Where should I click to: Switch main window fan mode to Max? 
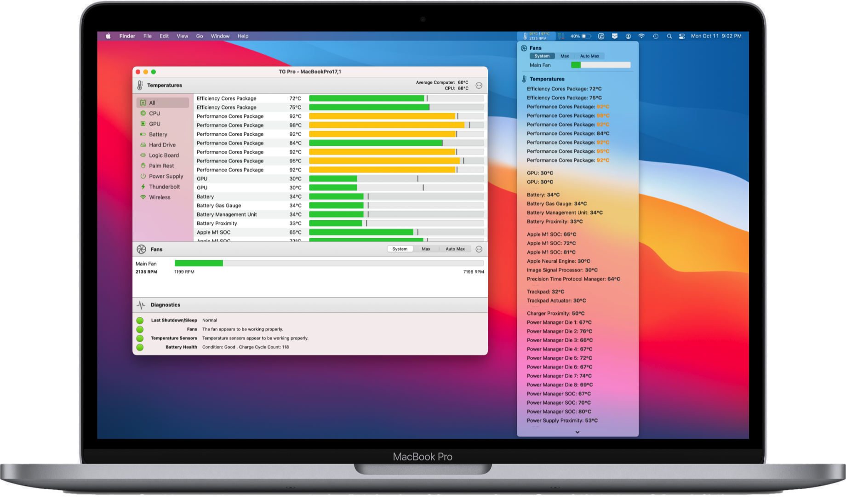[x=426, y=249]
